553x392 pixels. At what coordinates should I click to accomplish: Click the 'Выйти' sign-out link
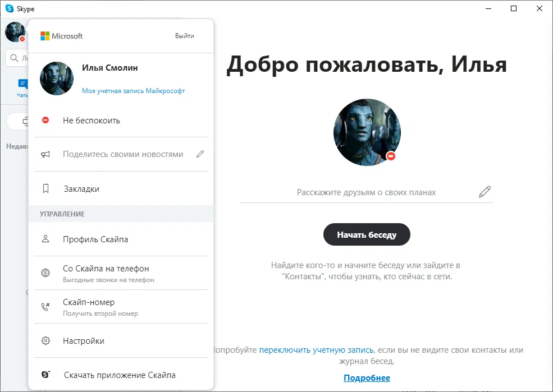[185, 36]
